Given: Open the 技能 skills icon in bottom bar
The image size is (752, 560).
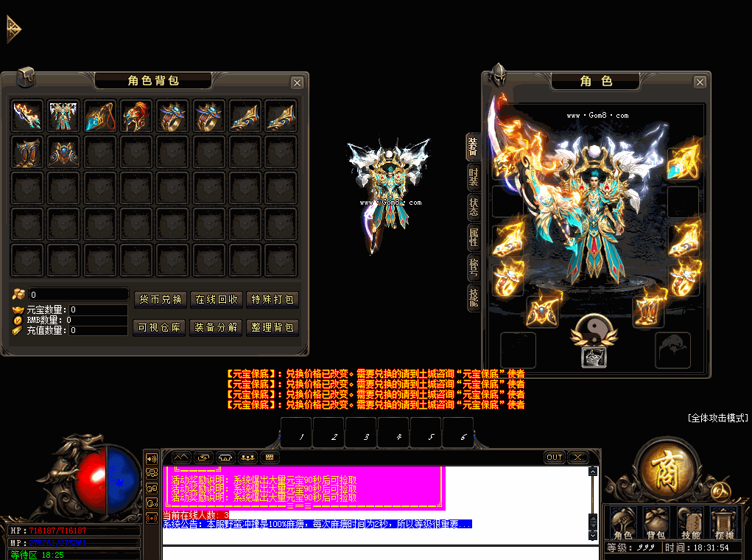Looking at the screenshot, I should [x=691, y=522].
